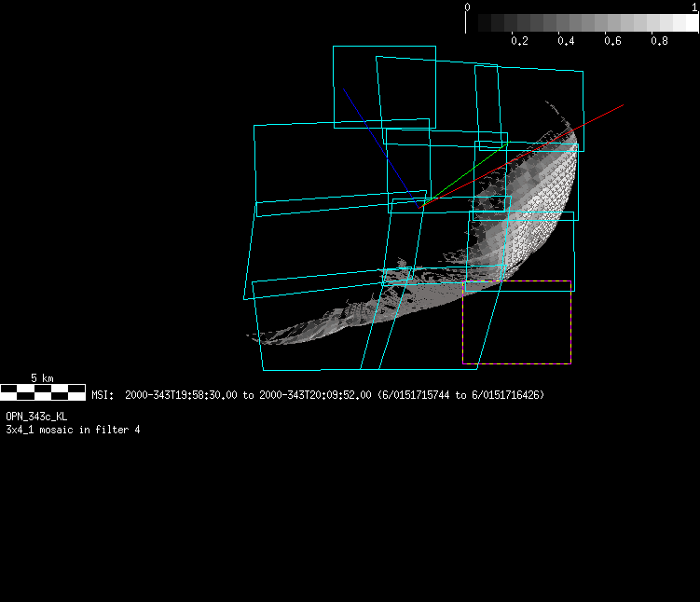The width and height of the screenshot is (700, 602).
Task: Click the 0.2 tick label on colorbar
Action: click(520, 41)
